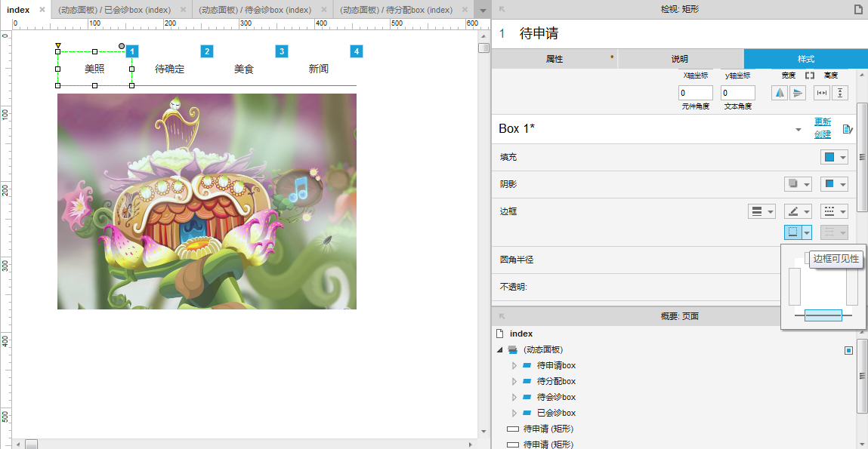This screenshot has height=449, width=868.
Task: Select 待会诊box state in outline
Action: click(556, 397)
